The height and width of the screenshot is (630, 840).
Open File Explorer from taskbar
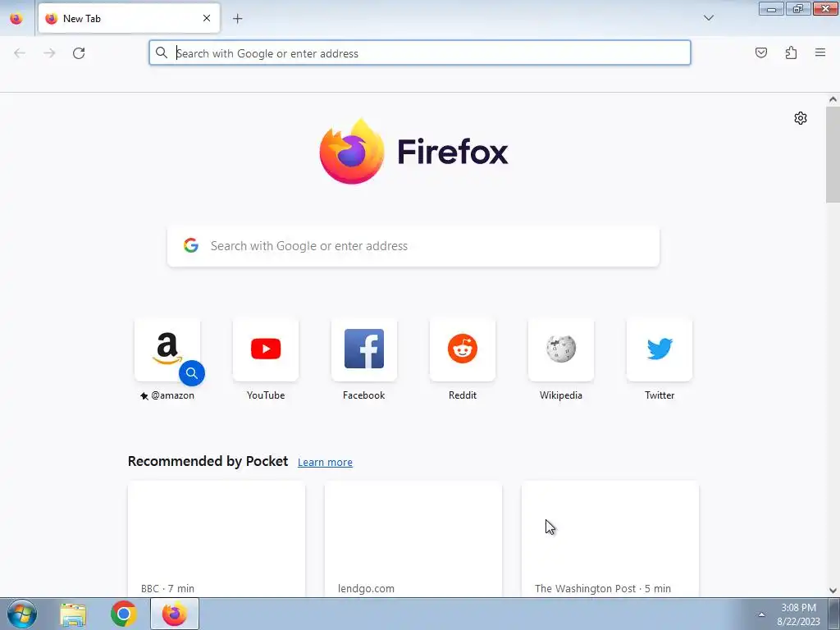coord(73,614)
